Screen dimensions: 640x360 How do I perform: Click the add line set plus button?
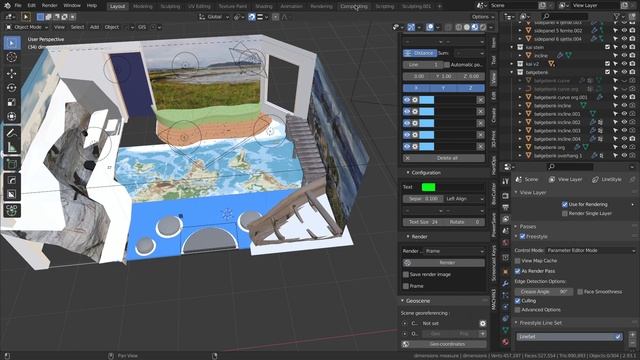pyautogui.click(x=633, y=335)
